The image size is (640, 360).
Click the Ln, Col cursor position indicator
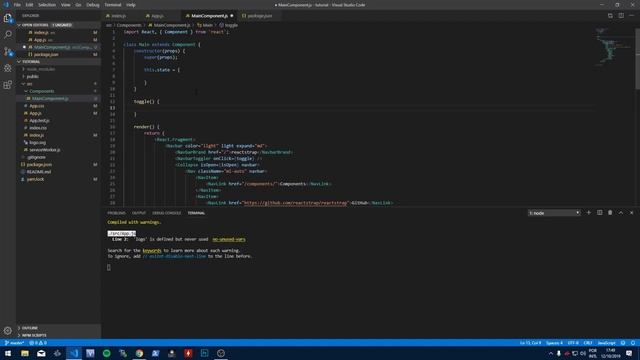[x=530, y=343]
